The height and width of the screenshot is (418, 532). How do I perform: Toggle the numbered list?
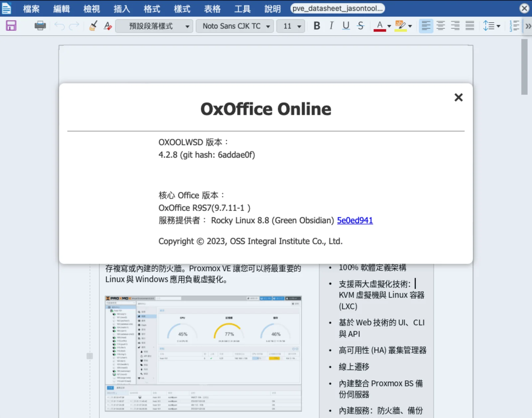(514, 26)
